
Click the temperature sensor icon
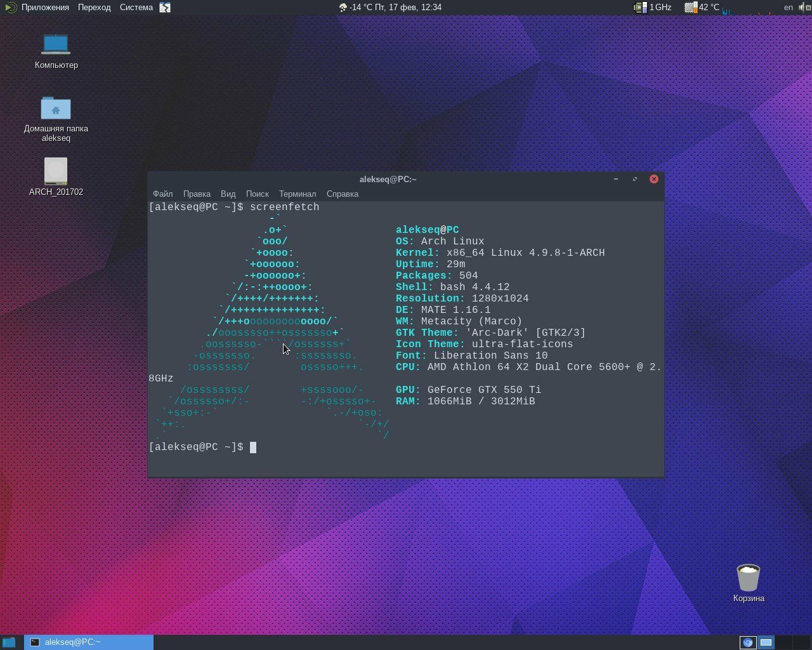[691, 8]
